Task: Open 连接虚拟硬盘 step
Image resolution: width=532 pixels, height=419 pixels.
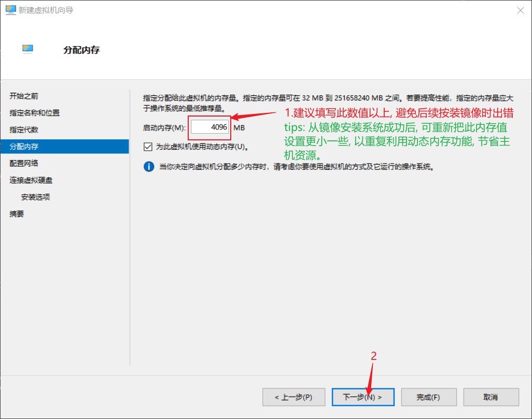Action: (31, 180)
